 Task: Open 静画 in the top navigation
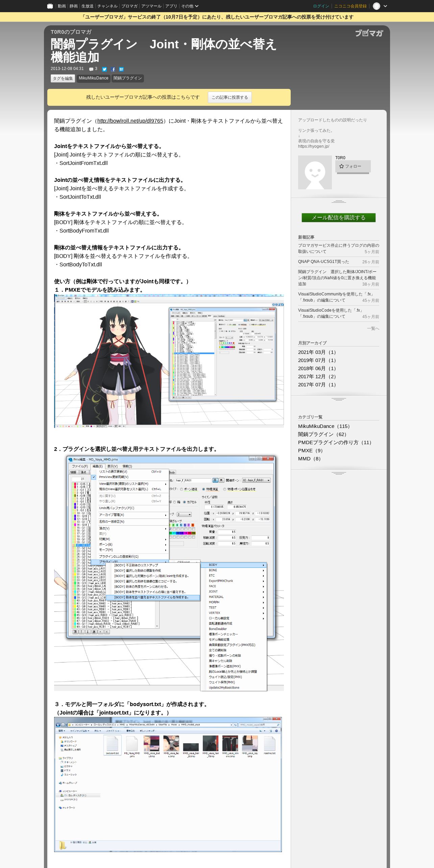[x=73, y=6]
